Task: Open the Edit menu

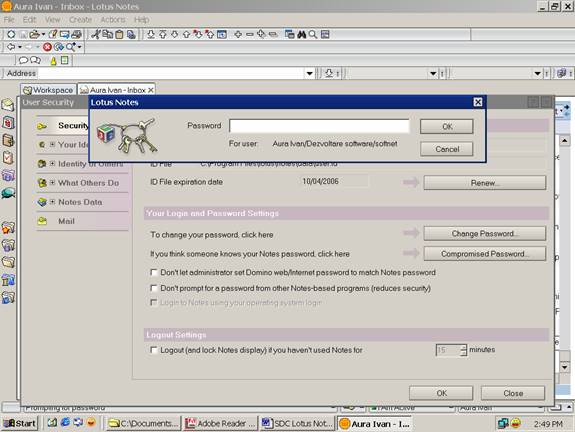Action: (29, 19)
